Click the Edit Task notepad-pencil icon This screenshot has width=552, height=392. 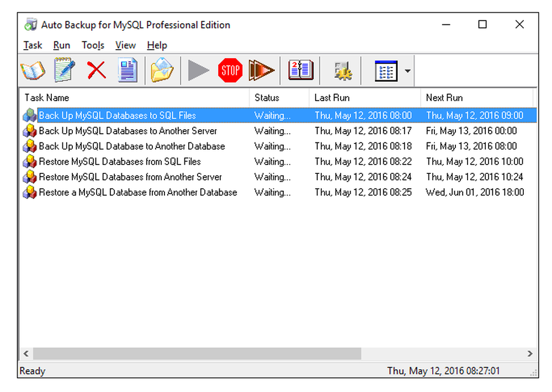[64, 70]
